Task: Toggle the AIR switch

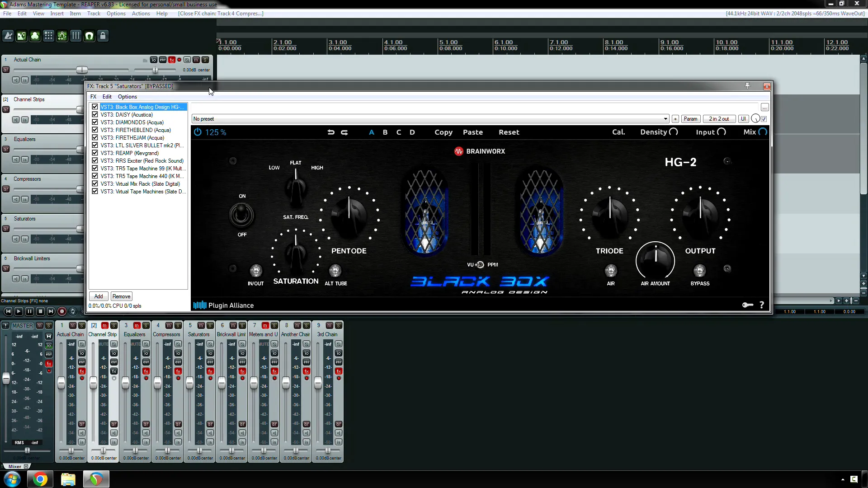Action: click(x=611, y=271)
